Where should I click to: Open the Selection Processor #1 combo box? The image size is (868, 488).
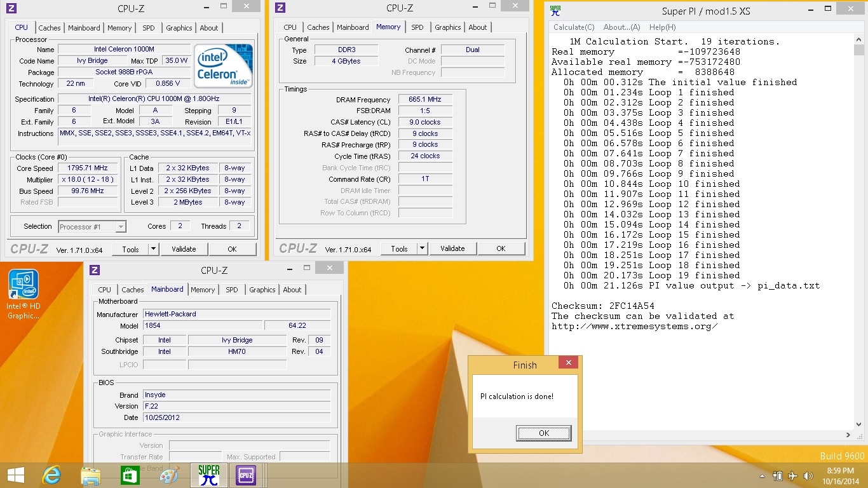pyautogui.click(x=92, y=226)
